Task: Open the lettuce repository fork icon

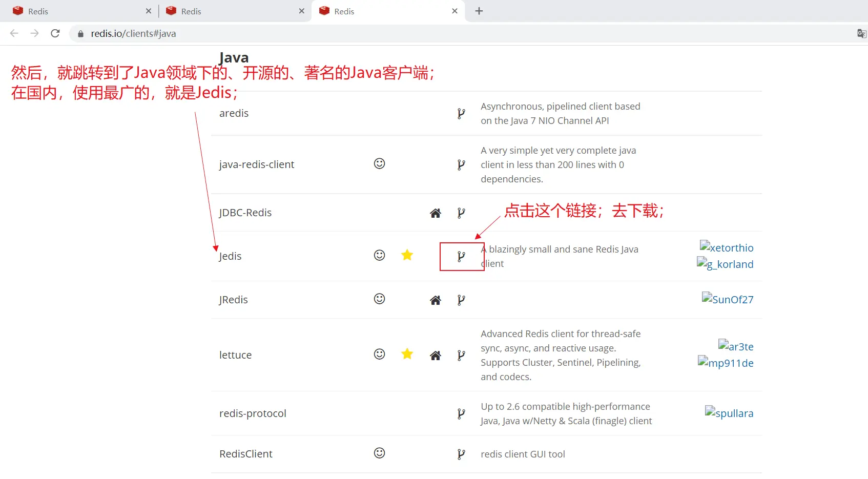Action: pos(461,355)
